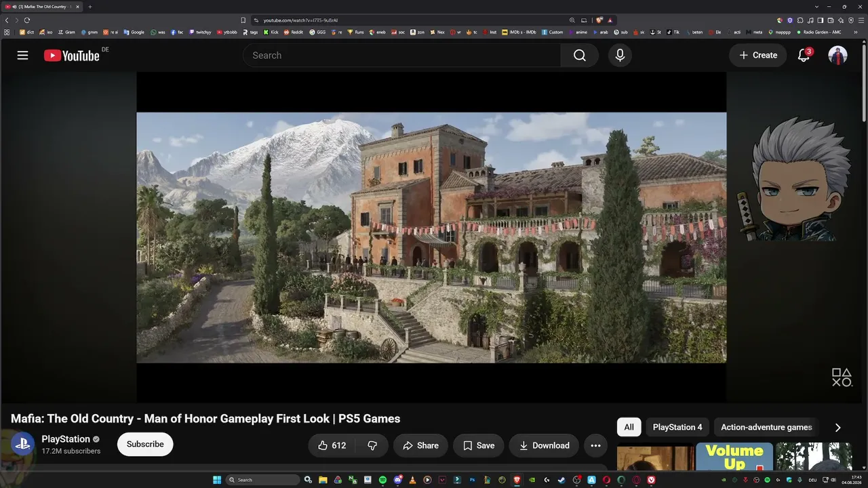This screenshot has width=868, height=488.
Task: Open the browser main menu
Action: (x=861, y=20)
